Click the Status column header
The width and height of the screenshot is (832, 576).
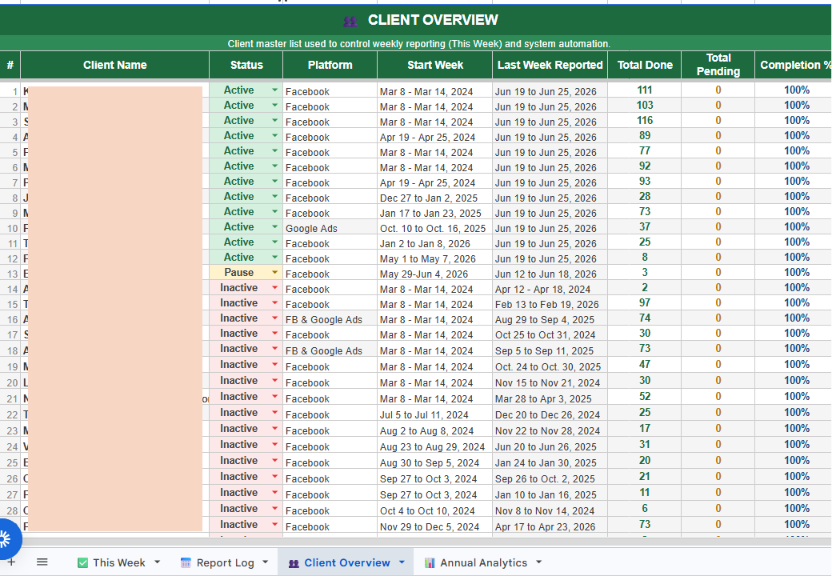click(x=246, y=65)
